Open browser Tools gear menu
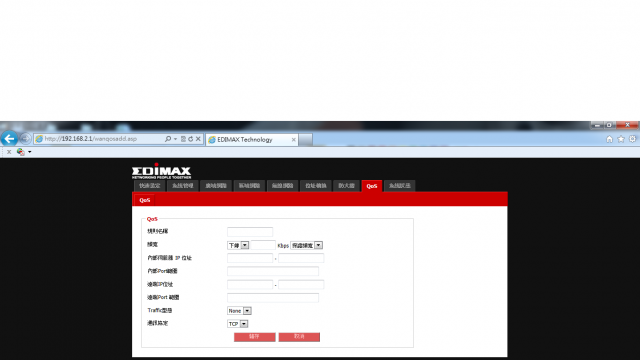 click(x=632, y=139)
